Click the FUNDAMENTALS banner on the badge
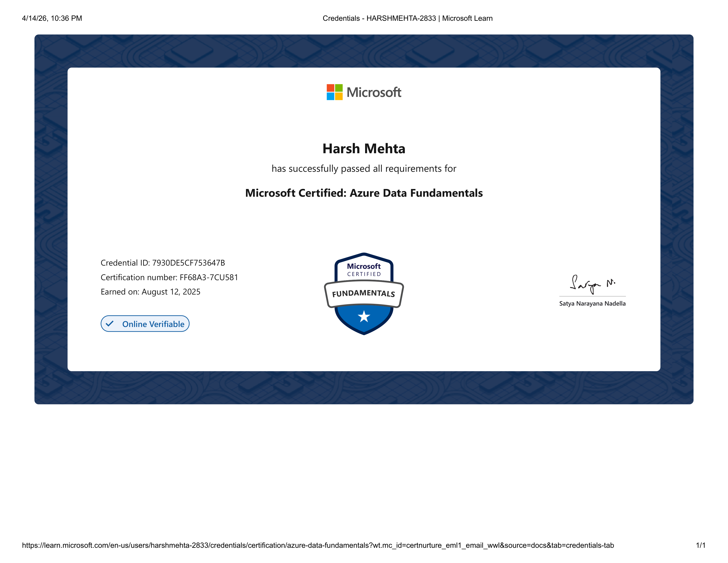The width and height of the screenshot is (728, 563). click(x=364, y=293)
